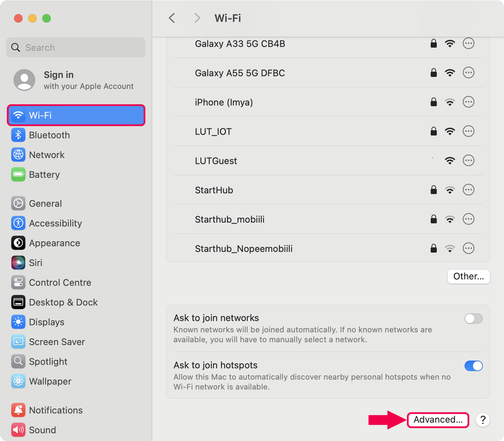Open more options for Galaxy A33 5G CB4B
The width and height of the screenshot is (504, 441).
click(468, 43)
